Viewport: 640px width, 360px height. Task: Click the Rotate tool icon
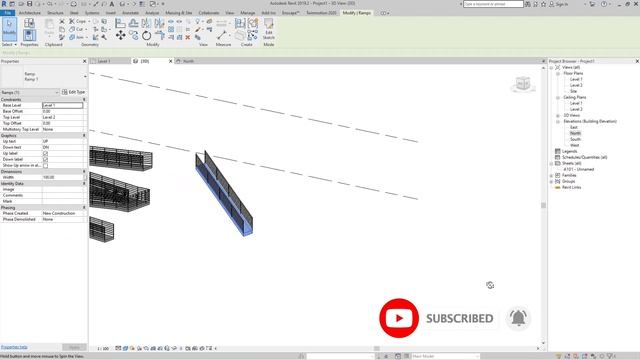pos(147,36)
